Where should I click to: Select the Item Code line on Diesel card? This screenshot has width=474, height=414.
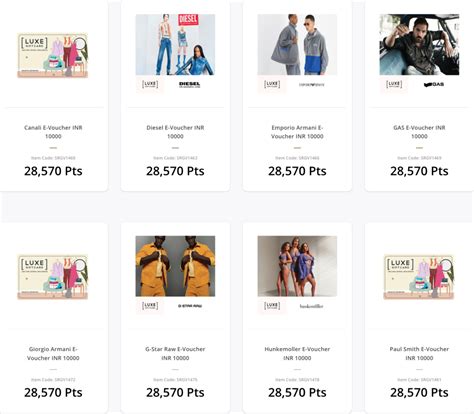pyautogui.click(x=175, y=158)
